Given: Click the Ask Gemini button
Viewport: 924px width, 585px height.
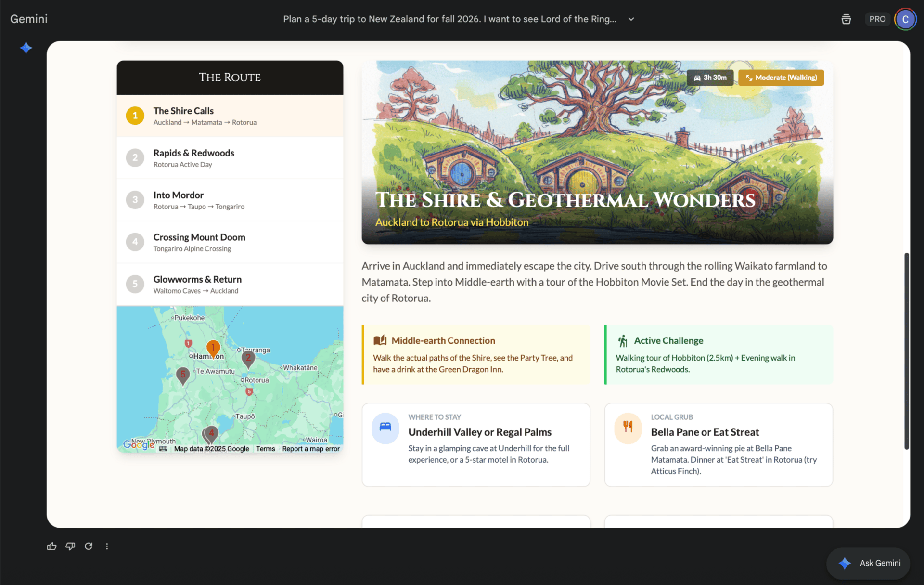Looking at the screenshot, I should point(868,563).
